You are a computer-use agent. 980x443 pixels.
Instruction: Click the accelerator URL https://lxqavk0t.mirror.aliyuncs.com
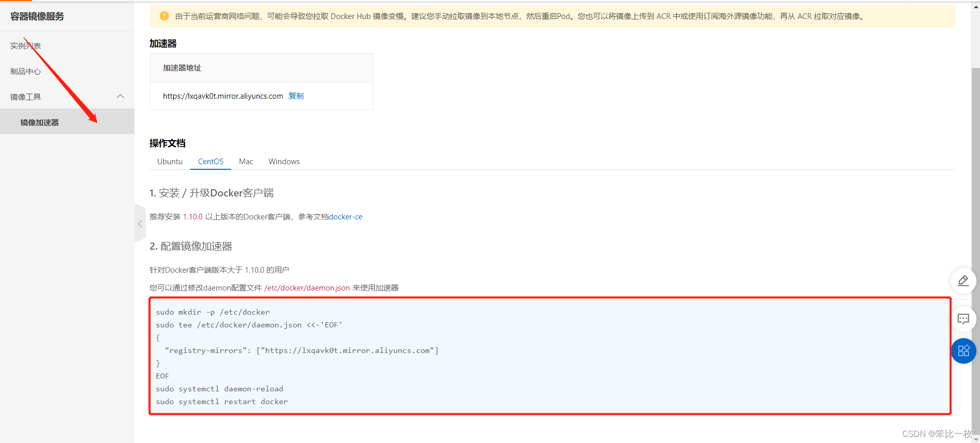[x=223, y=96]
